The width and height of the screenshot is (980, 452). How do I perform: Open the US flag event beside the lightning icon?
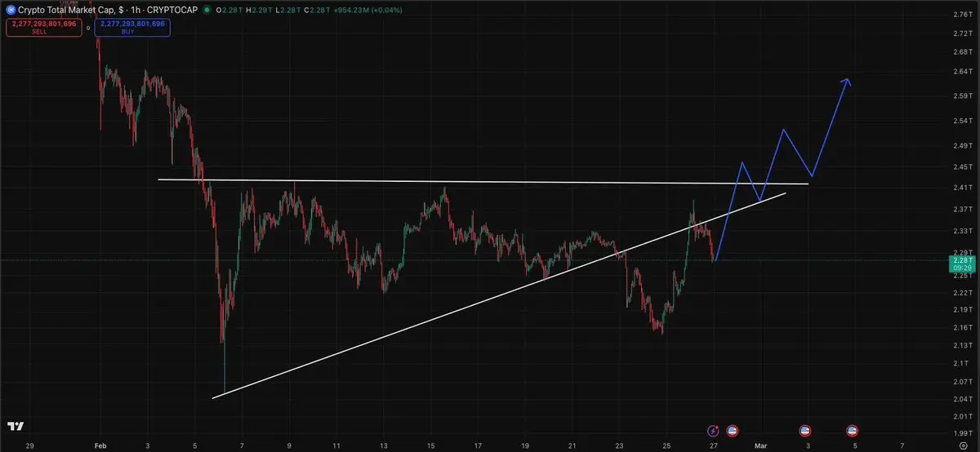pyautogui.click(x=732, y=430)
